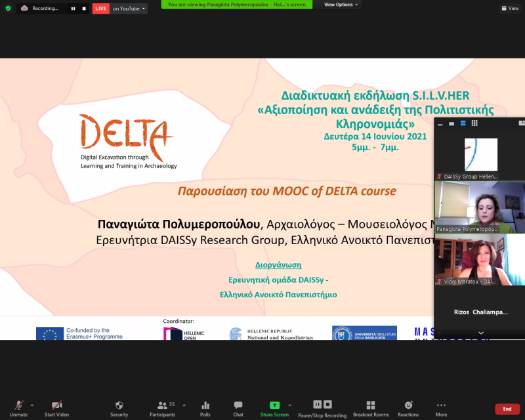Click muted mic icon on DAISSy Group tile

tap(439, 177)
